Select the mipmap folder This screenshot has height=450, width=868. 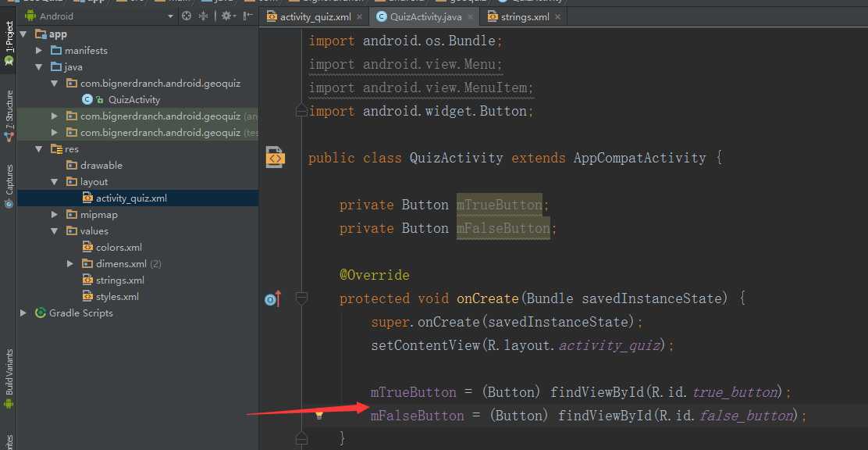tap(138, 215)
